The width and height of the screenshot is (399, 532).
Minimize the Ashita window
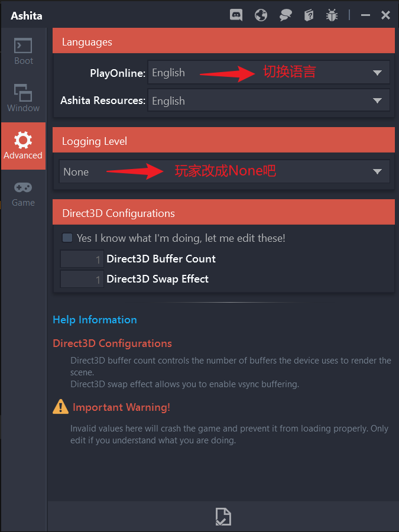(365, 15)
